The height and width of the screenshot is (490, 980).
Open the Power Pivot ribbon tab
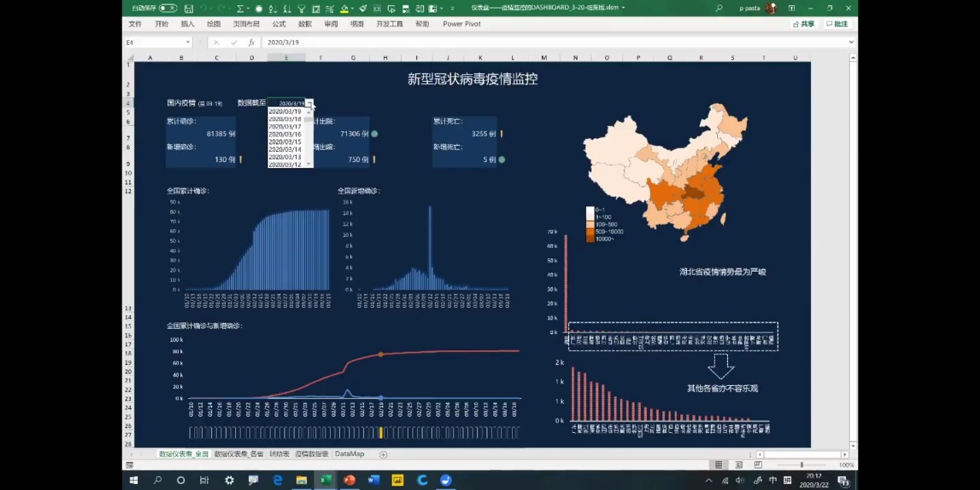click(461, 24)
